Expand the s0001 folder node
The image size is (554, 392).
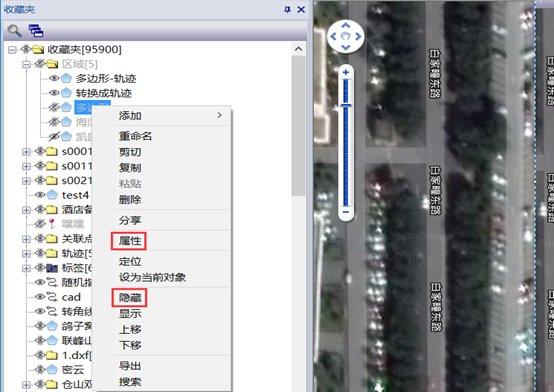(x=26, y=152)
